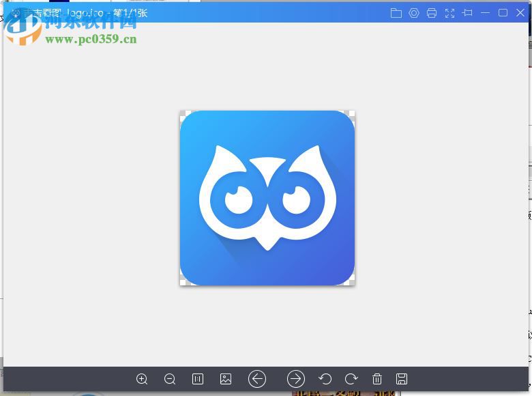Click the logo.ico title text

tap(85, 13)
